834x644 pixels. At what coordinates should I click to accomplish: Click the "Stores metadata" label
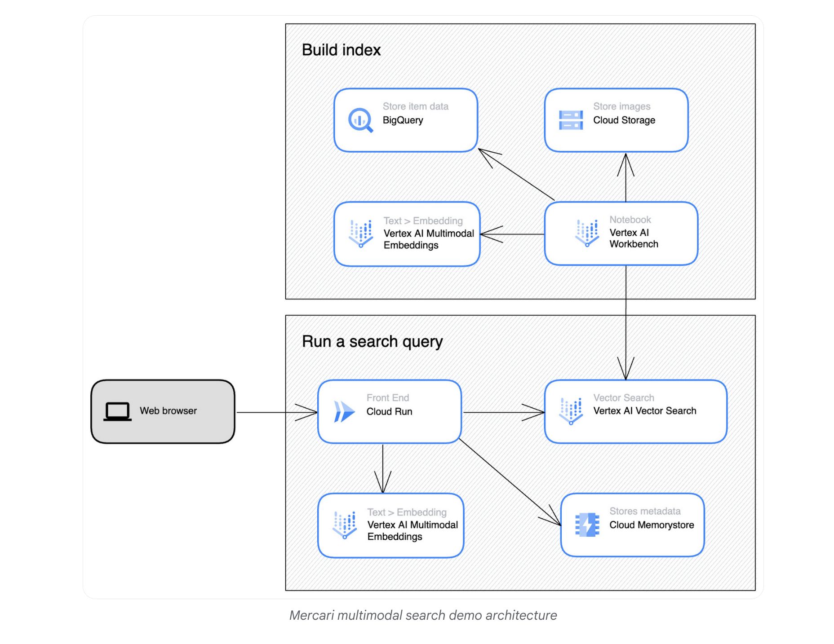(x=644, y=512)
